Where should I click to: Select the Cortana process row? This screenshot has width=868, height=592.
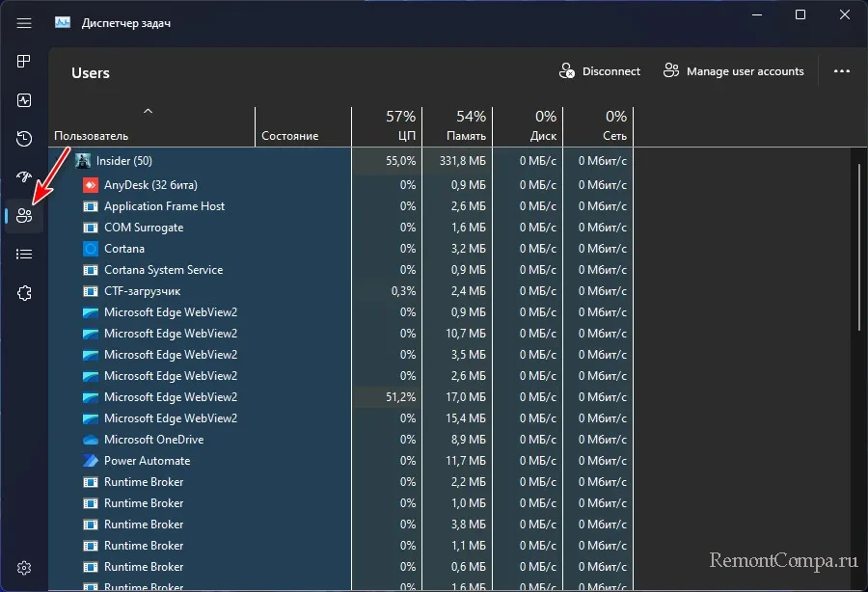340,249
